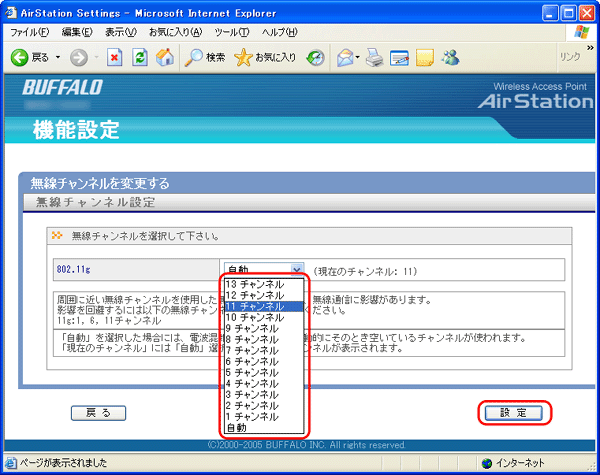
Task: Open the 802.11g channel dropdown arrow
Action: coord(296,269)
